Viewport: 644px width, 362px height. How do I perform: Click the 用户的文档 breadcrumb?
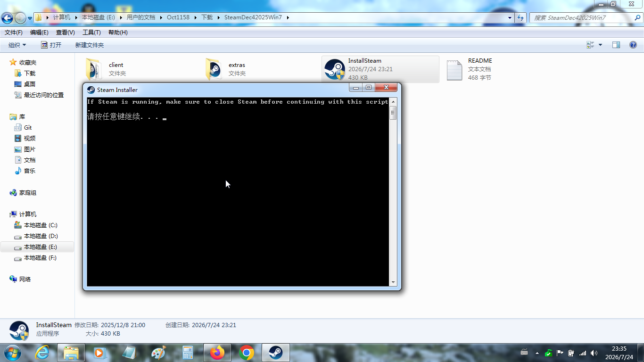click(141, 17)
